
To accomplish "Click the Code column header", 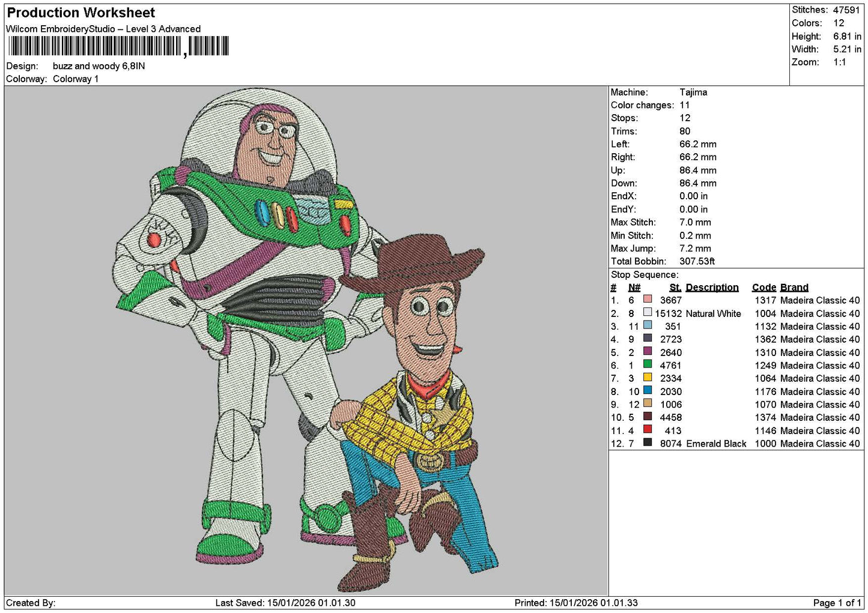I will pyautogui.click(x=764, y=287).
